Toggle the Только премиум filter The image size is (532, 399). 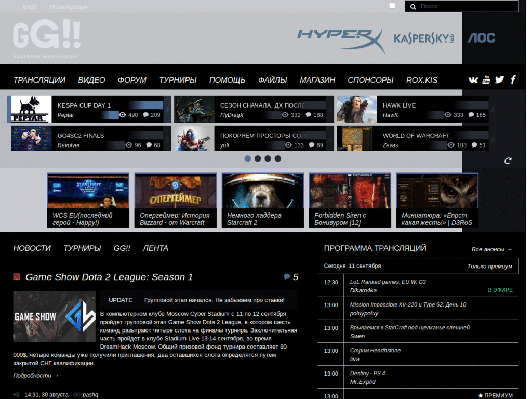(489, 267)
